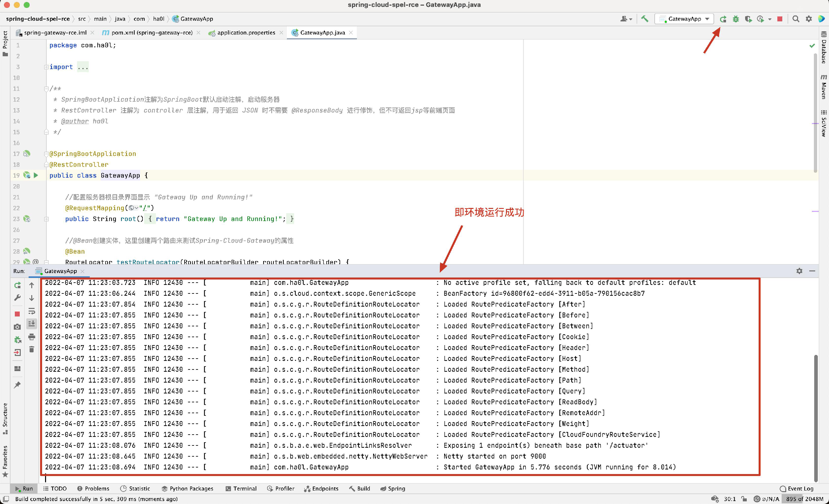Toggle soft-wrap in the Run console
Screen dimensions: 829x504
32,311
